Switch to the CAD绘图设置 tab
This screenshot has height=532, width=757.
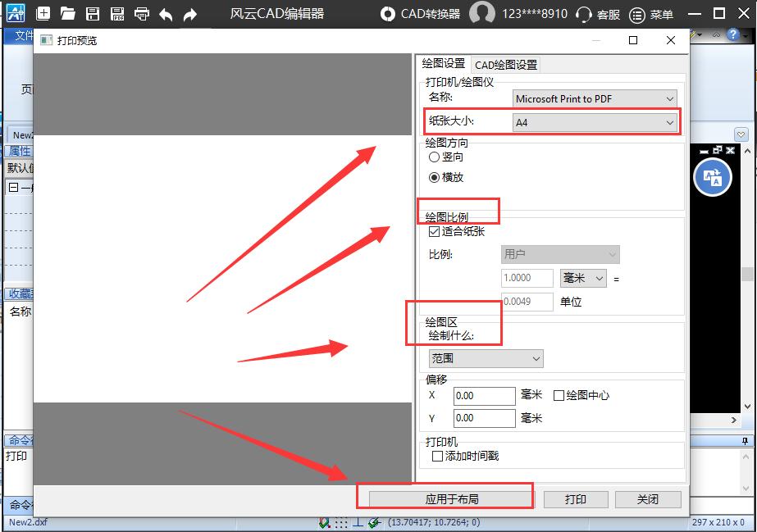[x=505, y=64]
